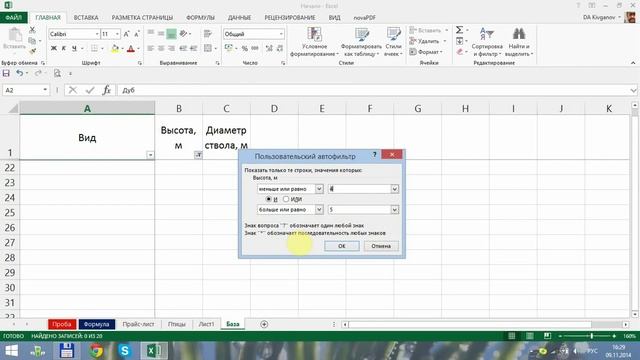Confirm the formula bar entry with the checkmark icon
The height and width of the screenshot is (360, 640).
click(90, 90)
